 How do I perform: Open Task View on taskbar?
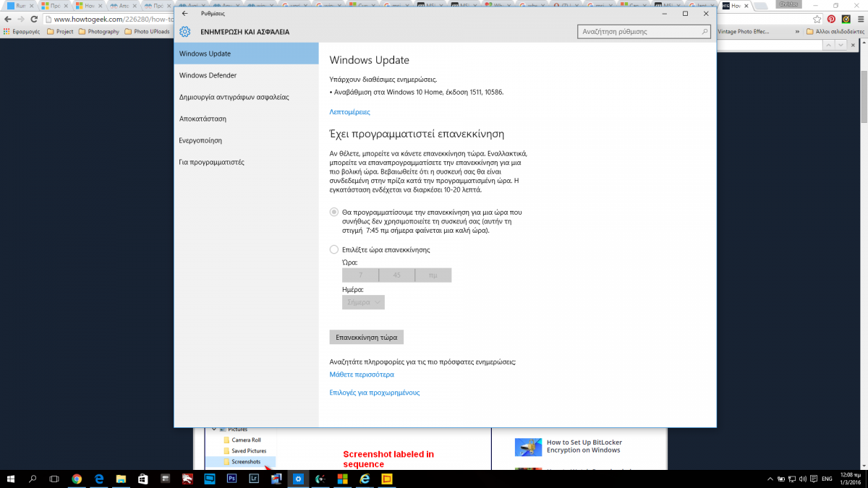[54, 479]
